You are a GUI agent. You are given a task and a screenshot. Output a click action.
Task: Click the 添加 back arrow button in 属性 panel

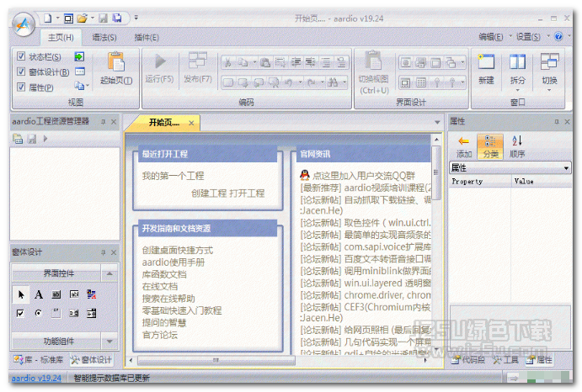[464, 147]
